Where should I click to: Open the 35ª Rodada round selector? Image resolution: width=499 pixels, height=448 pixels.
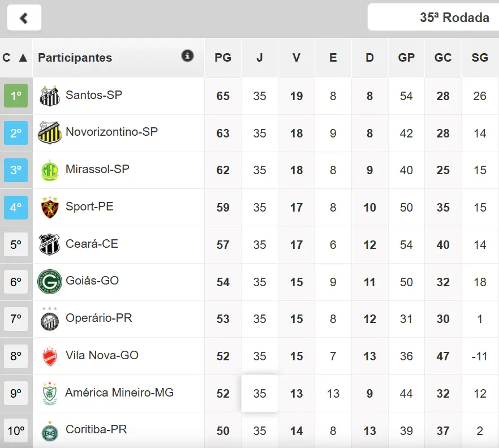pos(433,18)
